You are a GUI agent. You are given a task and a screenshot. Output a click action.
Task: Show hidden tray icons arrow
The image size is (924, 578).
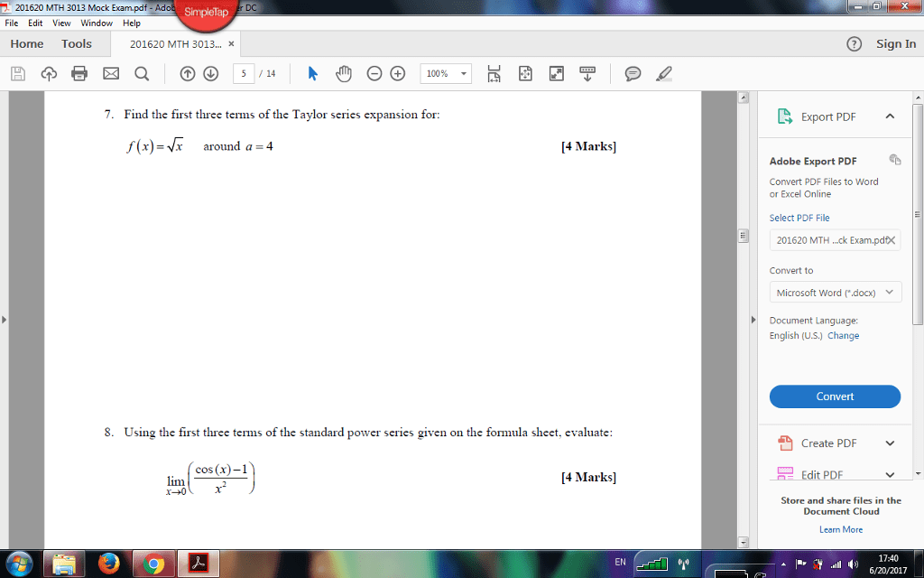(783, 564)
